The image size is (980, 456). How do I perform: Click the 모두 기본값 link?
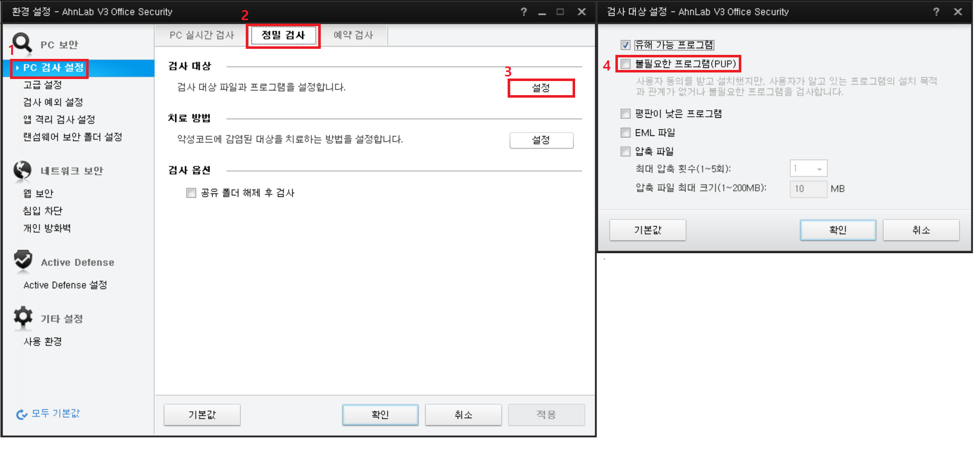55,414
